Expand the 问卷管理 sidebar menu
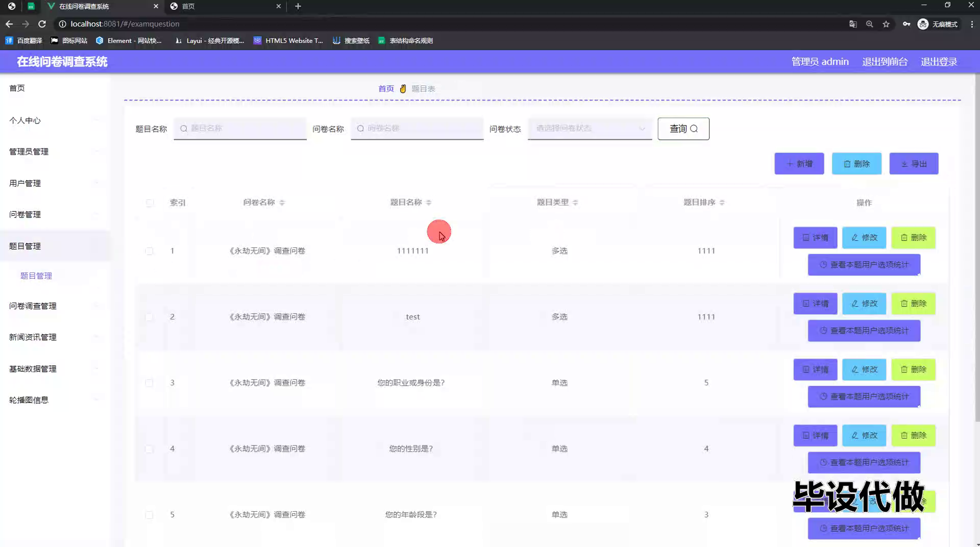Image resolution: width=980 pixels, height=547 pixels. 55,214
